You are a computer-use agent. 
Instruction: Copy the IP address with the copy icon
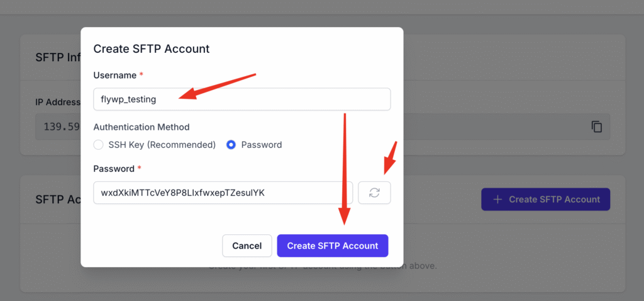pyautogui.click(x=597, y=127)
